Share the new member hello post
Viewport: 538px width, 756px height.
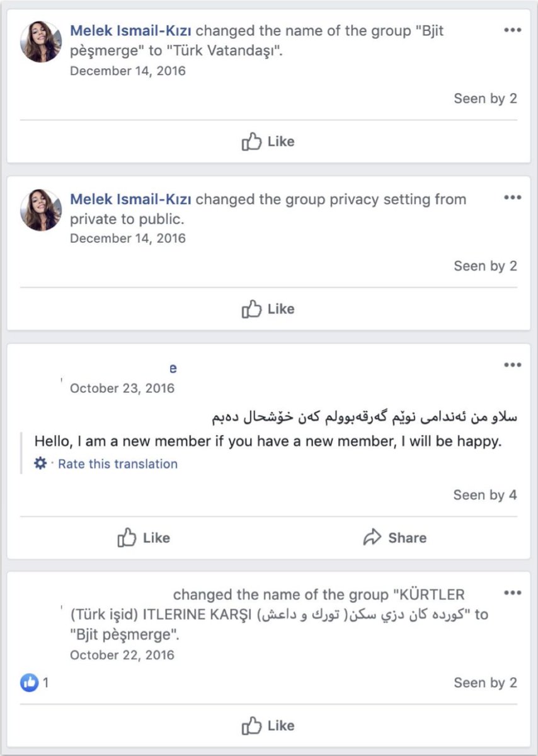[395, 538]
